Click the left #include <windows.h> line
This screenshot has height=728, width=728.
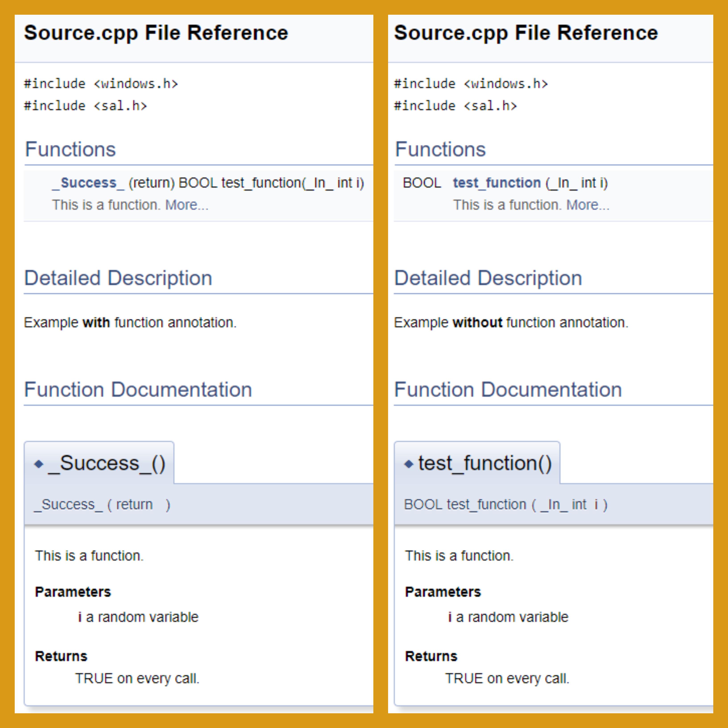101,84
